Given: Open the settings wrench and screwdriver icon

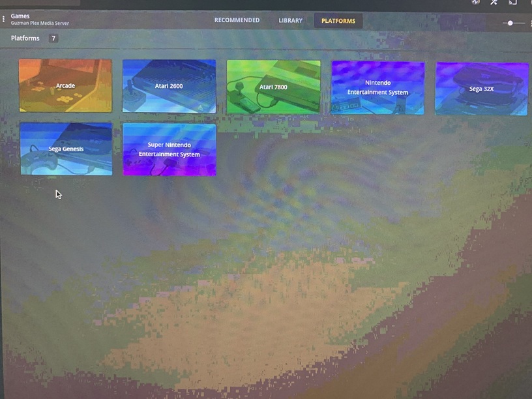Looking at the screenshot, I should [494, 2].
